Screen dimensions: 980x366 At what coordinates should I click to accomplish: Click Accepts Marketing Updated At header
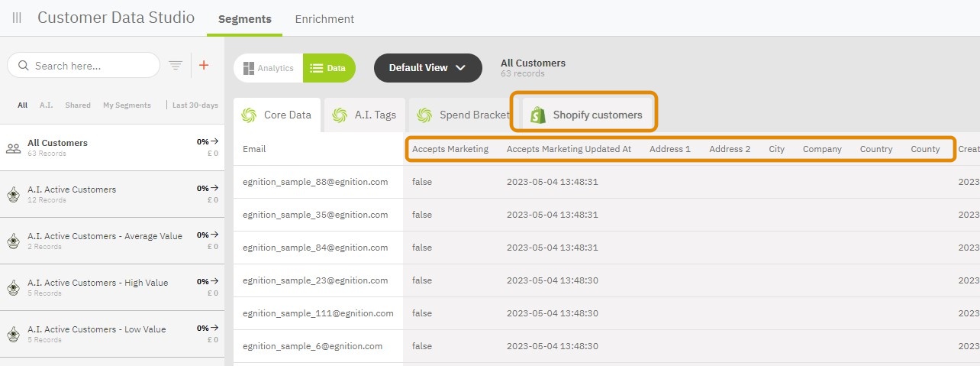pyautogui.click(x=569, y=149)
